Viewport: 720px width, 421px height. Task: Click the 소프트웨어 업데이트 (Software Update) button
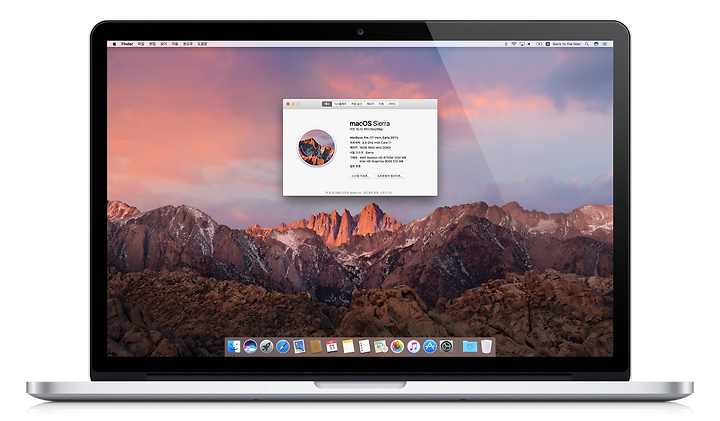(x=390, y=176)
